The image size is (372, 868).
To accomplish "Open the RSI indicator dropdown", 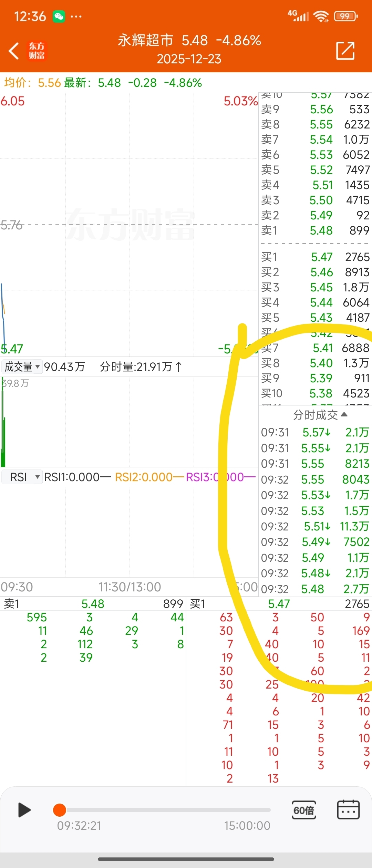I will point(22,477).
